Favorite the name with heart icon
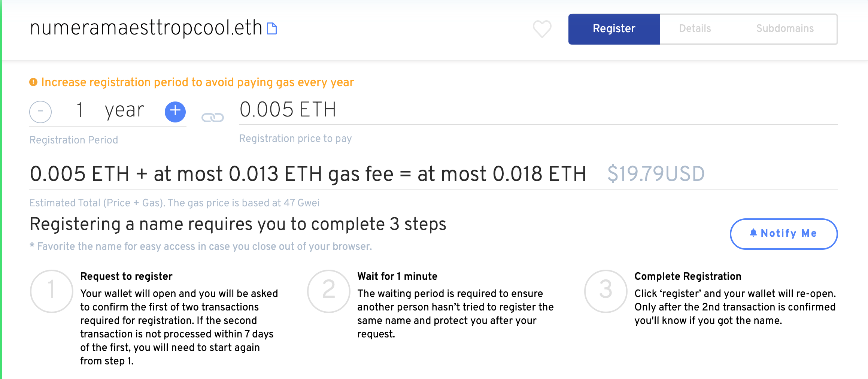 [x=542, y=29]
